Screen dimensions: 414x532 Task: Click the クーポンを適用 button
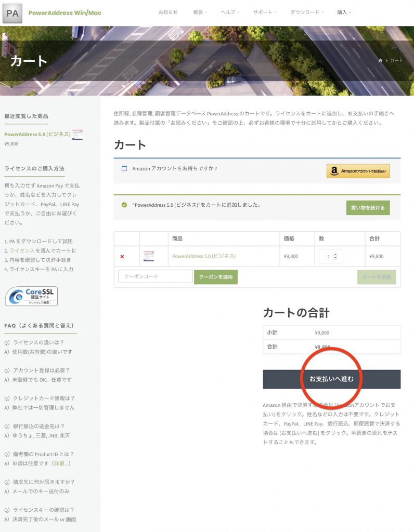[x=216, y=277]
